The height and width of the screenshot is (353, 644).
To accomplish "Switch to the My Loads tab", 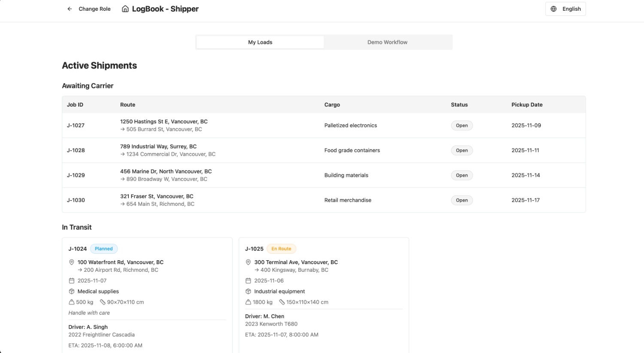I will (260, 42).
